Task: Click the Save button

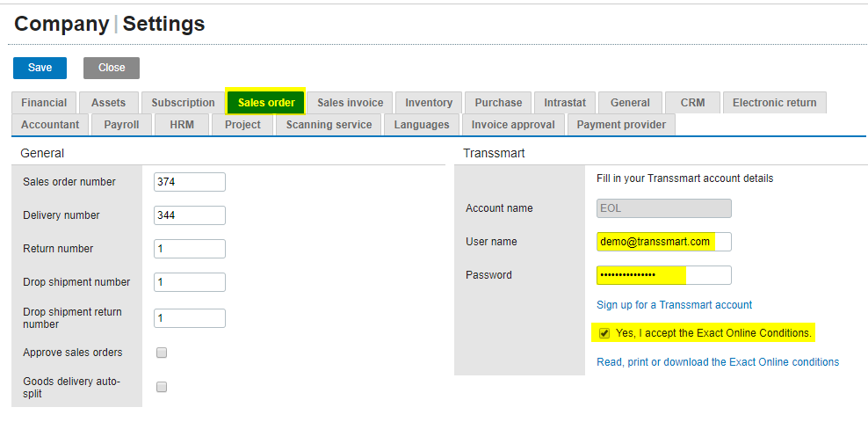Action: point(40,68)
